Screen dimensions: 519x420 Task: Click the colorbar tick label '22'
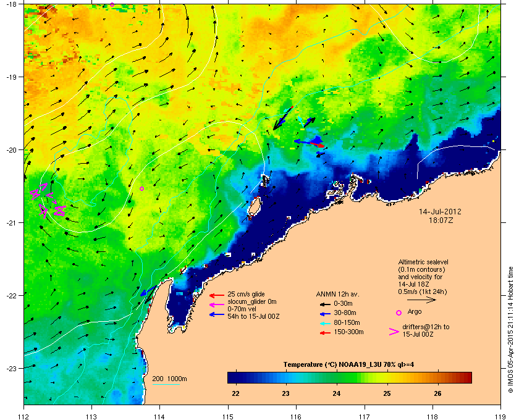click(235, 393)
